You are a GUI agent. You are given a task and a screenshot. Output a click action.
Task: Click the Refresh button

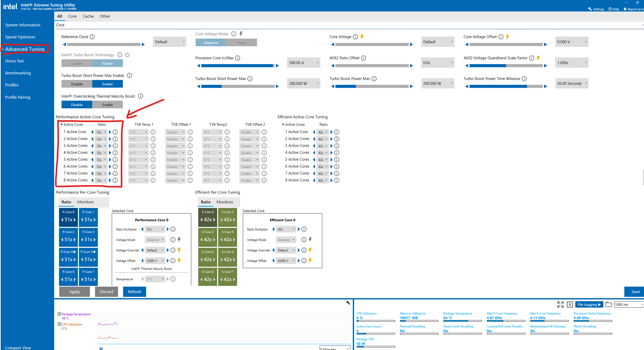tap(135, 292)
